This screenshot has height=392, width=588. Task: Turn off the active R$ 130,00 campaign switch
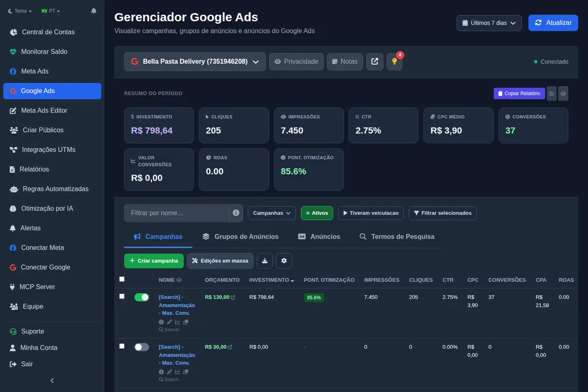coord(142,297)
